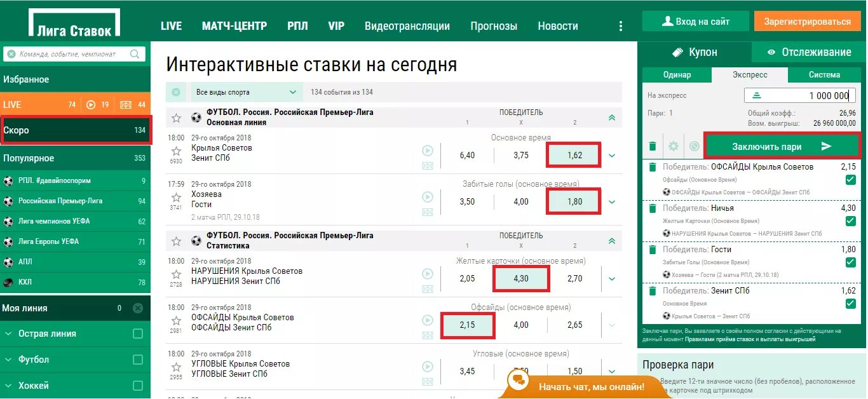Click the Вход на сайт login button
This screenshot has width=868, height=399.
(695, 21)
